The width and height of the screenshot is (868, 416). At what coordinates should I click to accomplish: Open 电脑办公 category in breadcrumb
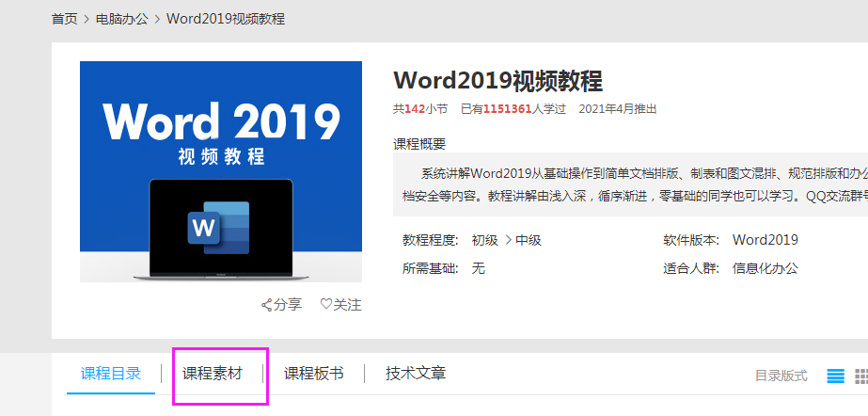(122, 19)
